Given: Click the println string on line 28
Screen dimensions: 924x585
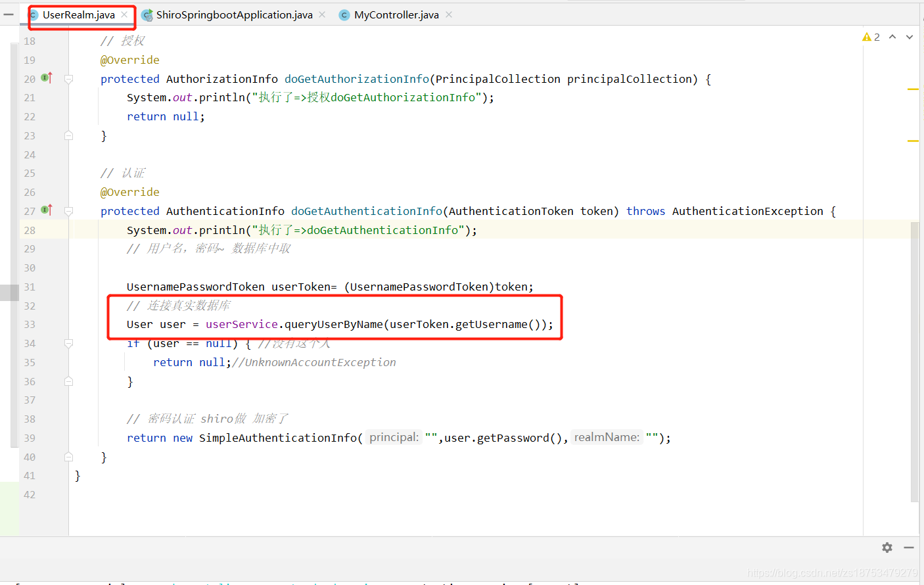Looking at the screenshot, I should pos(358,230).
